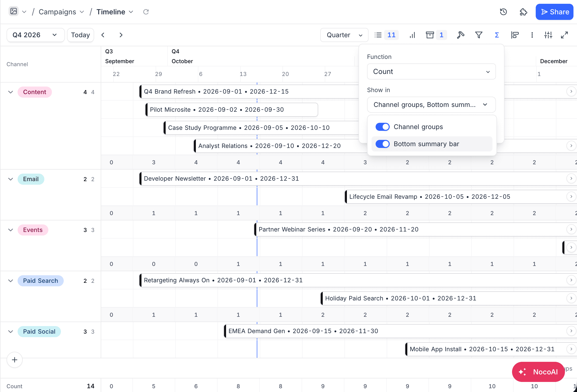Open the NocoAI assistant button
Viewport: 577px width, 392px height.
pyautogui.click(x=538, y=372)
